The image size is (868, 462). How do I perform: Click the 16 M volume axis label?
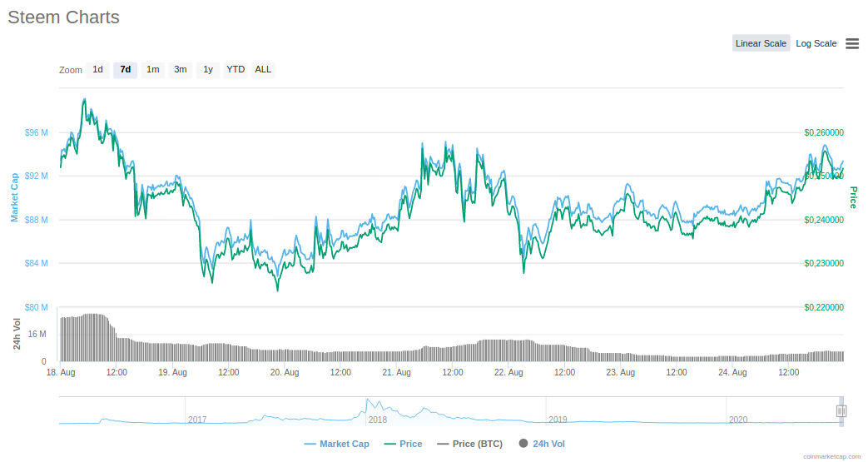(x=37, y=334)
